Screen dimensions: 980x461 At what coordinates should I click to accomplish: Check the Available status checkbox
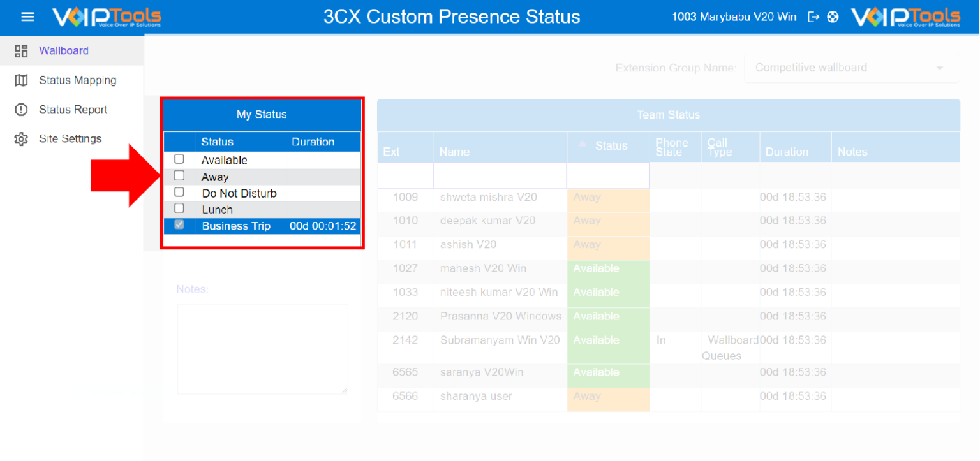point(179,159)
